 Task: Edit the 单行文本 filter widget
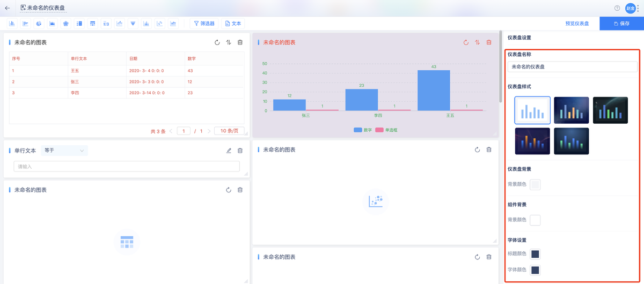click(229, 151)
